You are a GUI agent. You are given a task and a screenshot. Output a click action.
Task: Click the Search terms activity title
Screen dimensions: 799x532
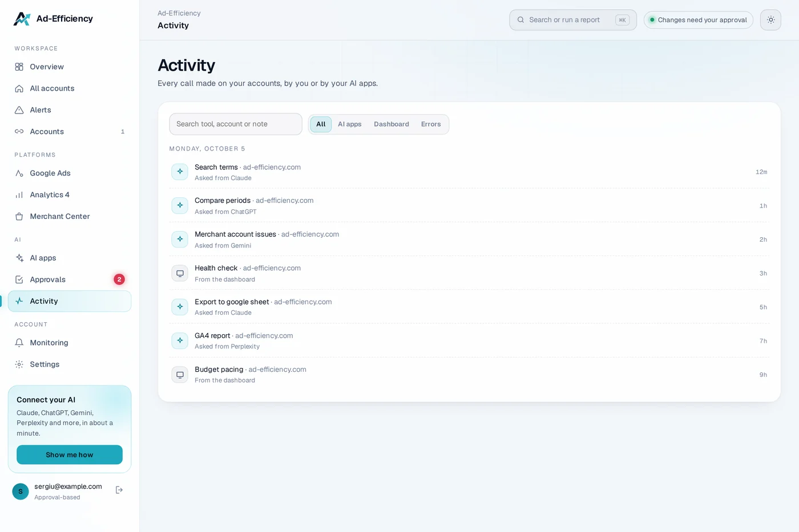pos(216,167)
